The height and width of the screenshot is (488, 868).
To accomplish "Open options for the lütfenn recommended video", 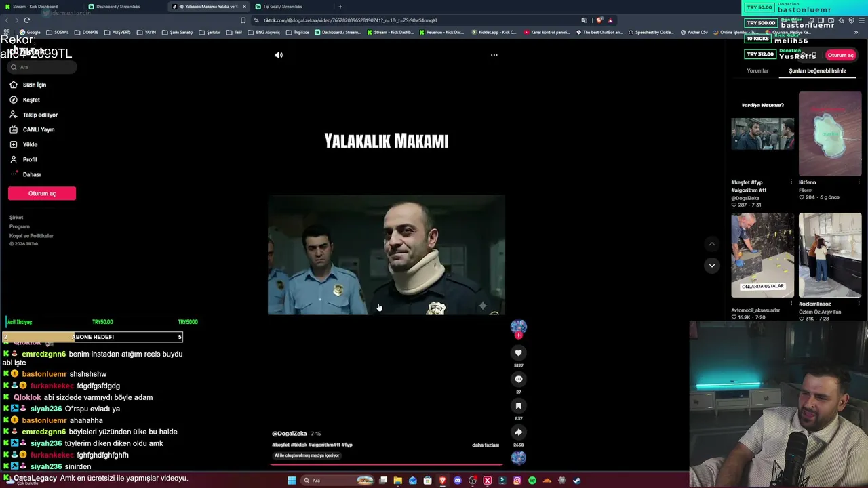I will (x=859, y=182).
